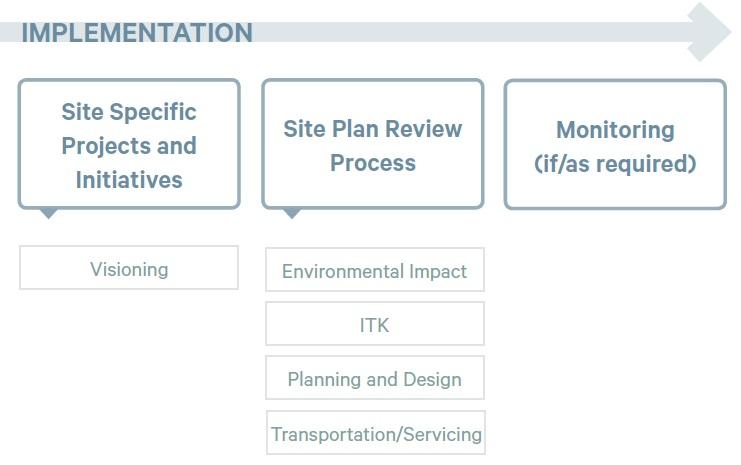
Task: Click the word "Initiatives" in the first box
Action: click(x=129, y=180)
